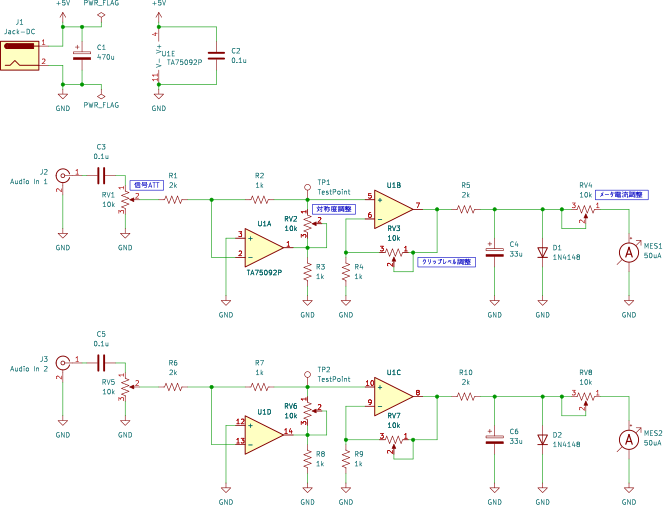Click the D2 1N4148 diode symbol
The image size is (663, 505).
(542, 437)
